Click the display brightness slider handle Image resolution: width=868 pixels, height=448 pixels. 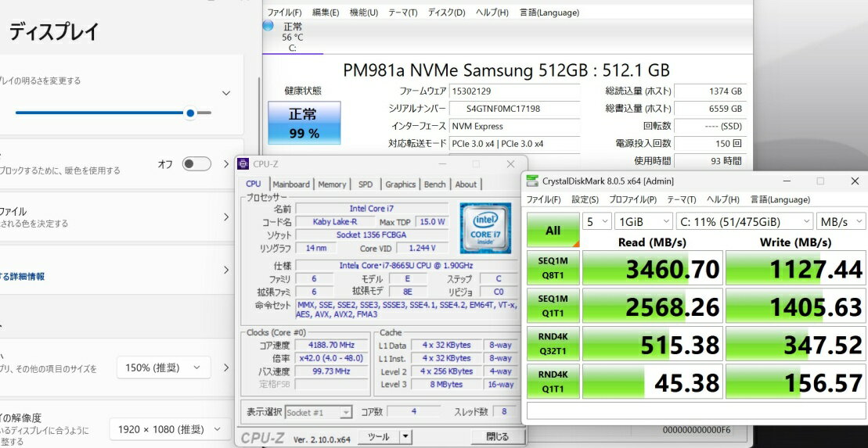point(190,113)
